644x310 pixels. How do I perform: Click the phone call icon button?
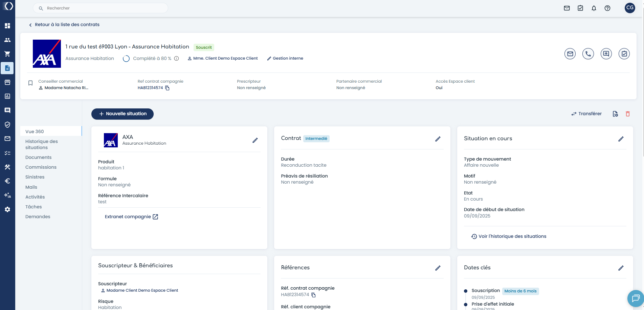(x=588, y=54)
